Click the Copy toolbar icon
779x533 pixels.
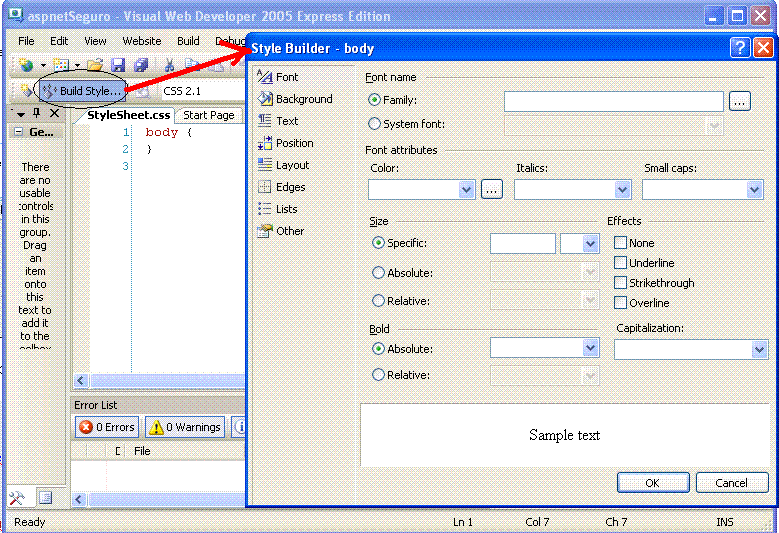[x=192, y=65]
